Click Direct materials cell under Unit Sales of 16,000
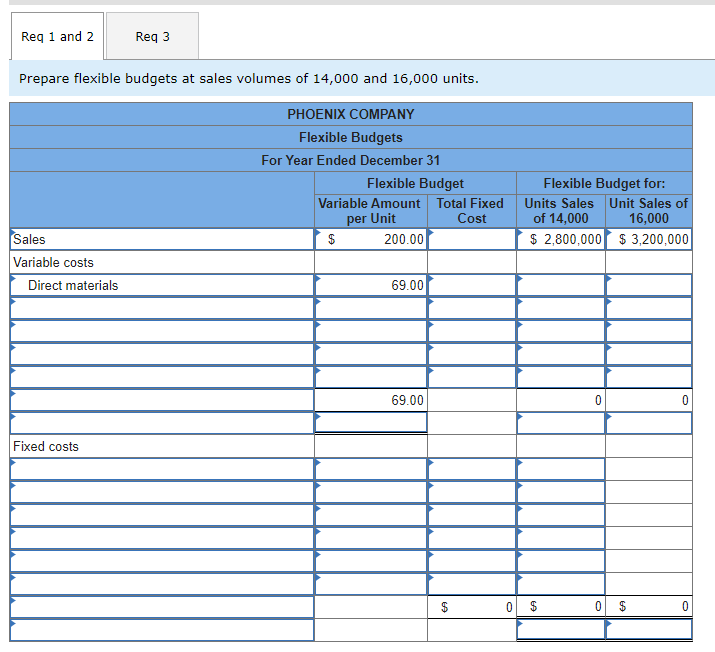Image resolution: width=715 pixels, height=652 pixels. pos(648,285)
